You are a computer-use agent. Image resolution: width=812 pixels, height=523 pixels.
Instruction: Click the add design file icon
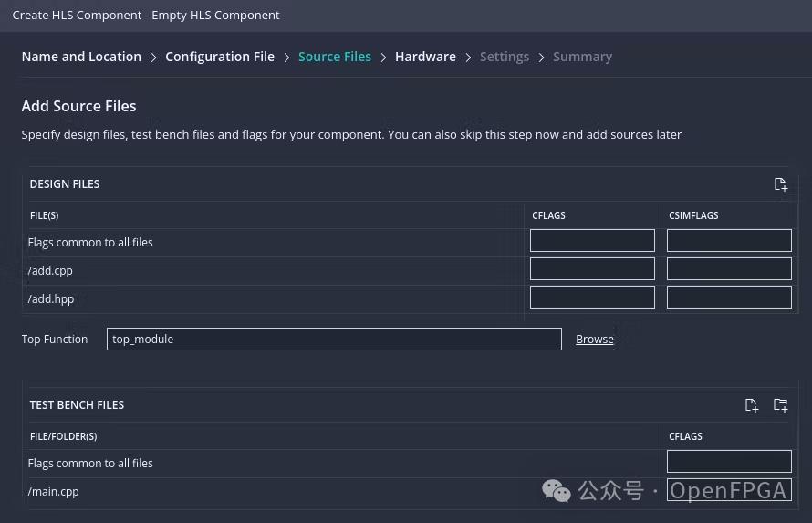click(x=780, y=184)
